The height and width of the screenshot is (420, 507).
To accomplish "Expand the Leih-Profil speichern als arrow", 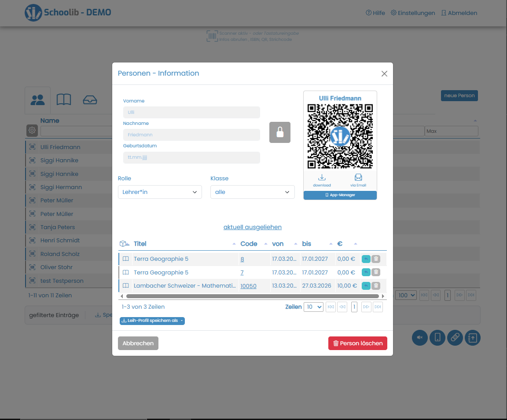I will pos(182,321).
